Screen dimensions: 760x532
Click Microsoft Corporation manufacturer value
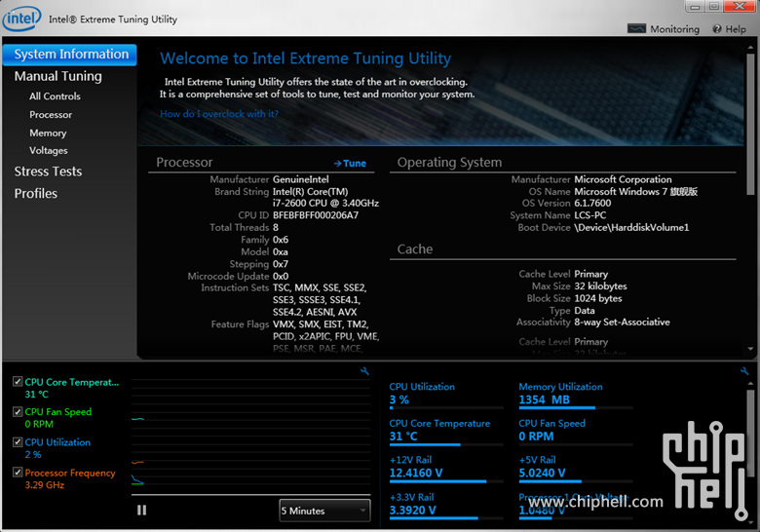[623, 179]
